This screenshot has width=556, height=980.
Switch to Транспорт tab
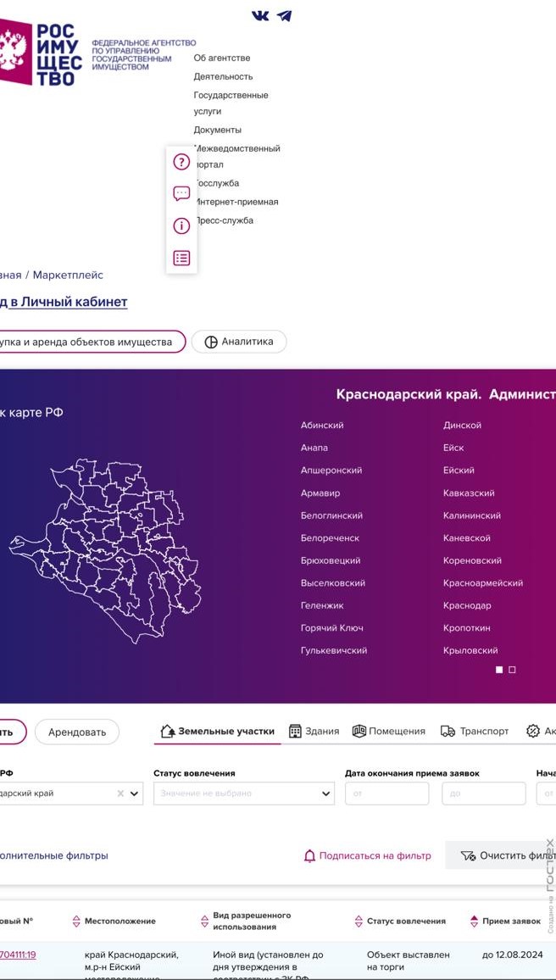[x=475, y=731]
